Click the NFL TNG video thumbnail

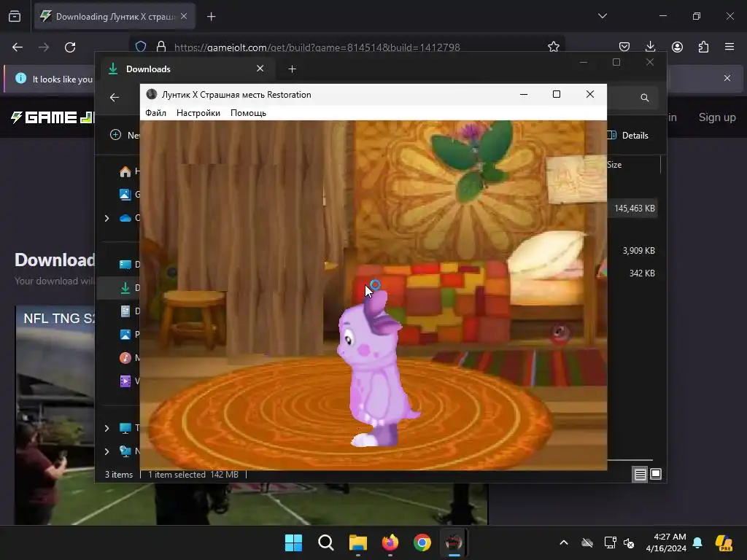click(x=55, y=414)
